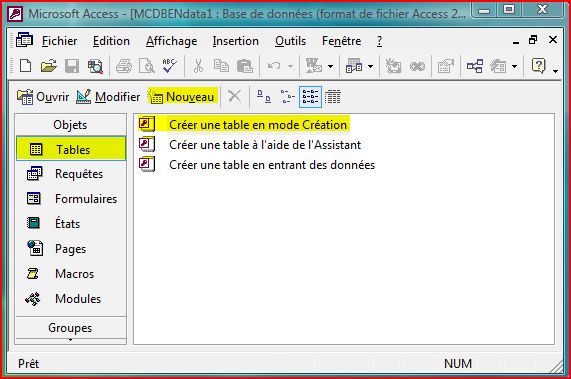This screenshot has height=379, width=571.
Task: Restore the inner database window
Action: tap(533, 40)
